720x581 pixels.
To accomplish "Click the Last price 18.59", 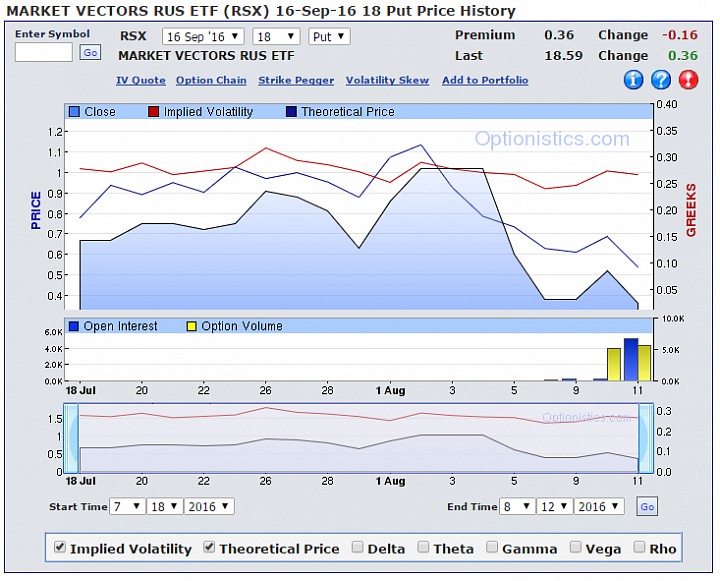I will coord(563,56).
